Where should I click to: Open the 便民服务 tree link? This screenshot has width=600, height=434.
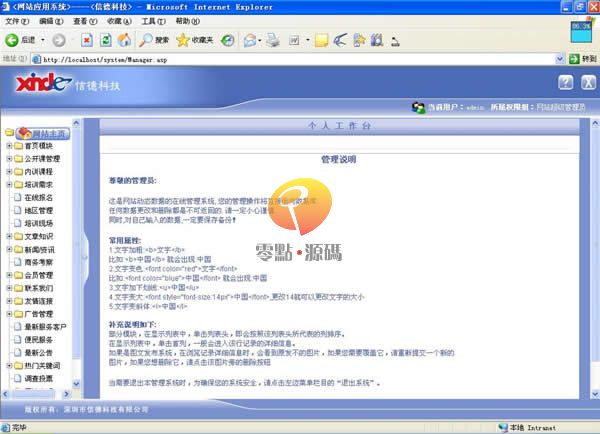pos(38,339)
